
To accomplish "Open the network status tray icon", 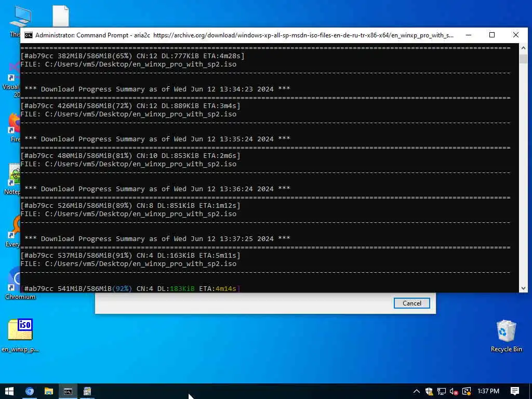I will (x=442, y=391).
